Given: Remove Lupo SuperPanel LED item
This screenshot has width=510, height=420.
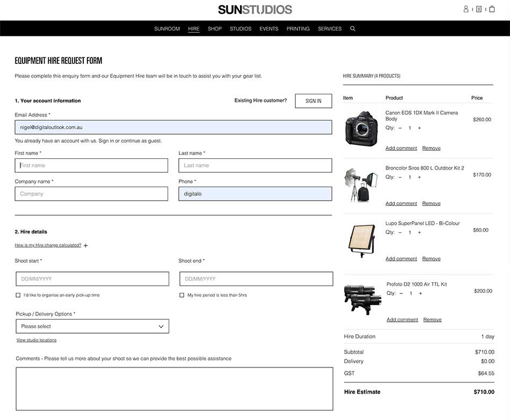Looking at the screenshot, I should point(431,259).
